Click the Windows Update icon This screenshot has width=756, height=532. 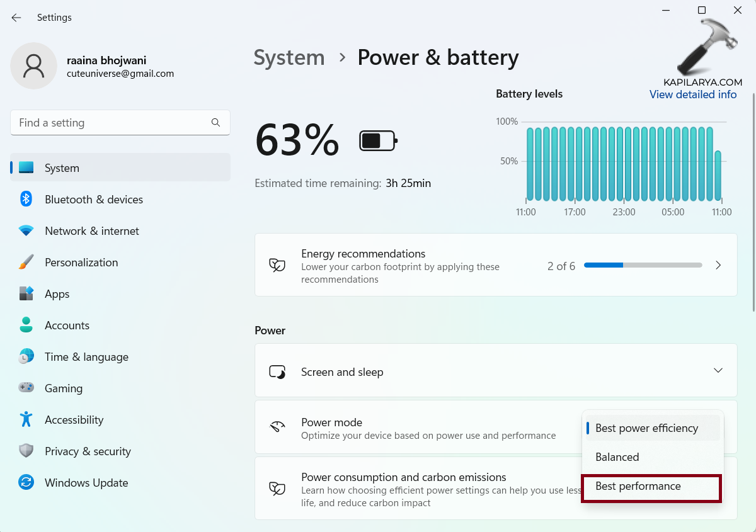(26, 482)
